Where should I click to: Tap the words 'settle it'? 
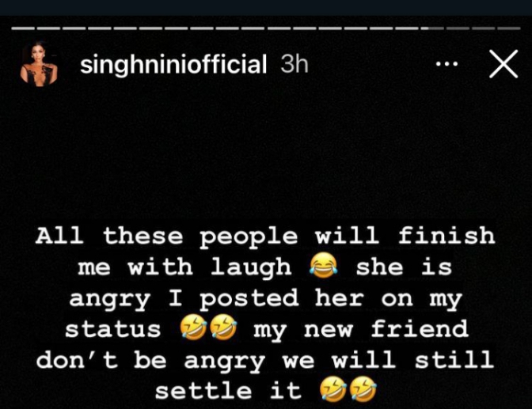pyautogui.click(x=228, y=391)
